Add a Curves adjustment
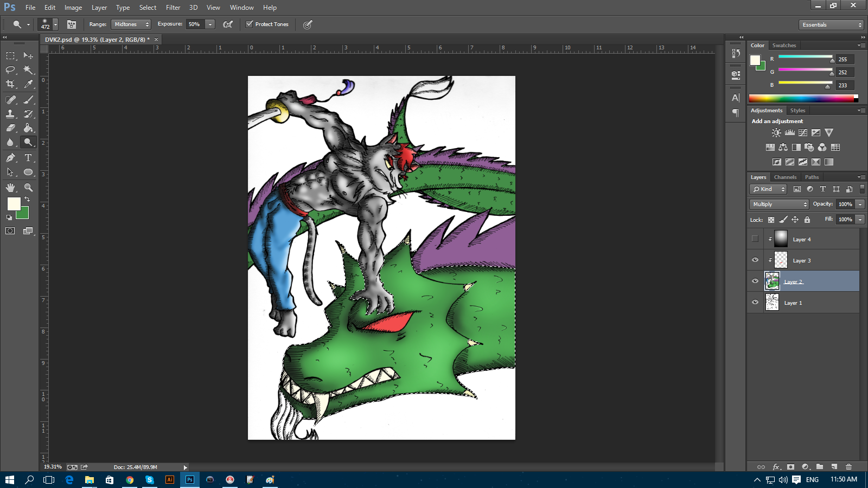This screenshot has height=488, width=868. coord(803,133)
